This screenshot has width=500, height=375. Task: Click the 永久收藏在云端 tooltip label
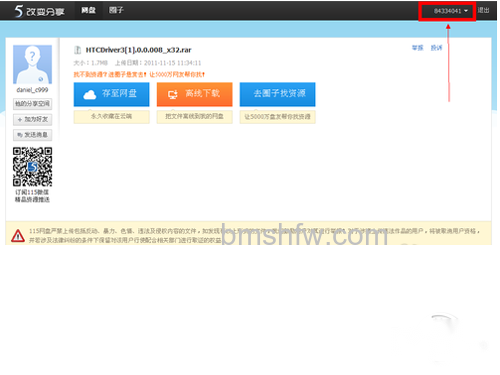[111, 117]
